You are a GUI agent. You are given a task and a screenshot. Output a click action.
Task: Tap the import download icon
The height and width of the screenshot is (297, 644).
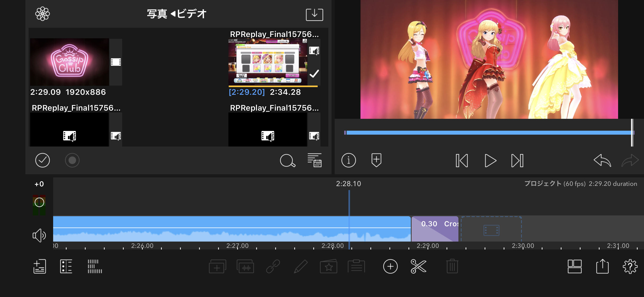point(314,14)
